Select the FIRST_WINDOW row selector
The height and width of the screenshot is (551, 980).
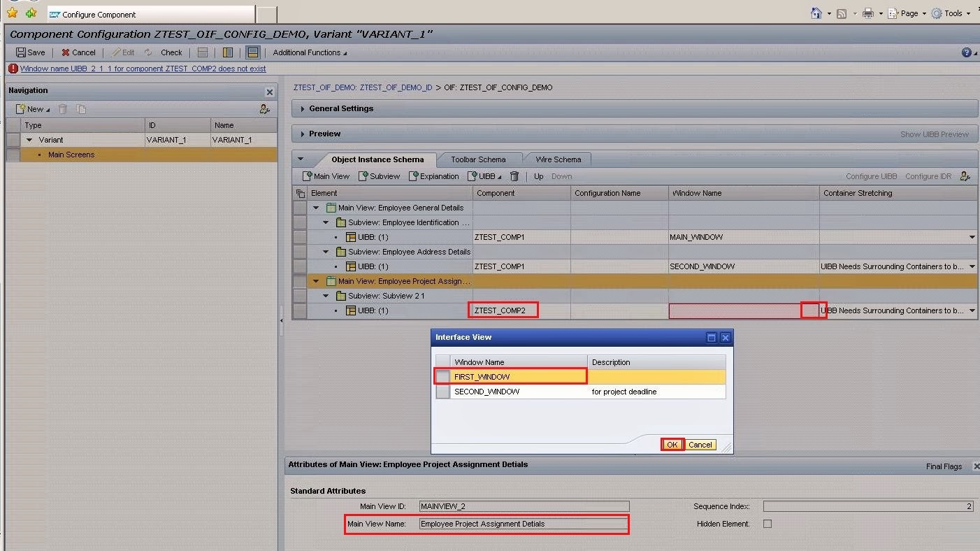[442, 377]
